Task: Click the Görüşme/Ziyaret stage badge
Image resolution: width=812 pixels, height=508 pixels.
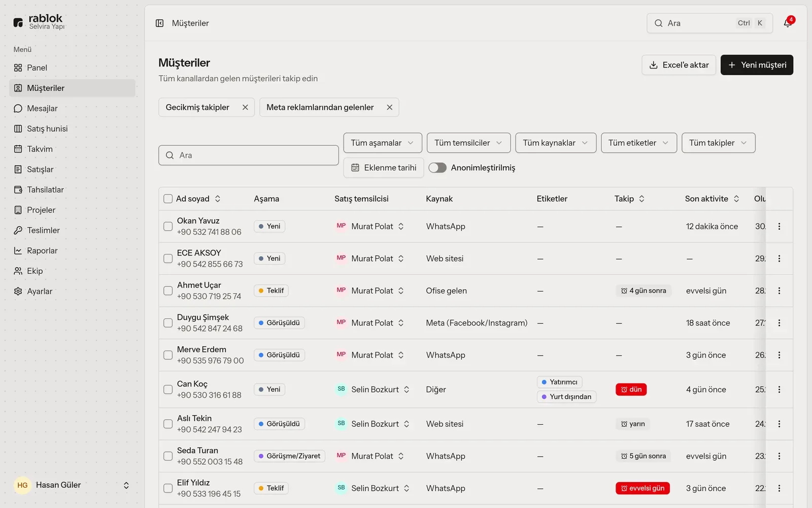Action: 289,456
